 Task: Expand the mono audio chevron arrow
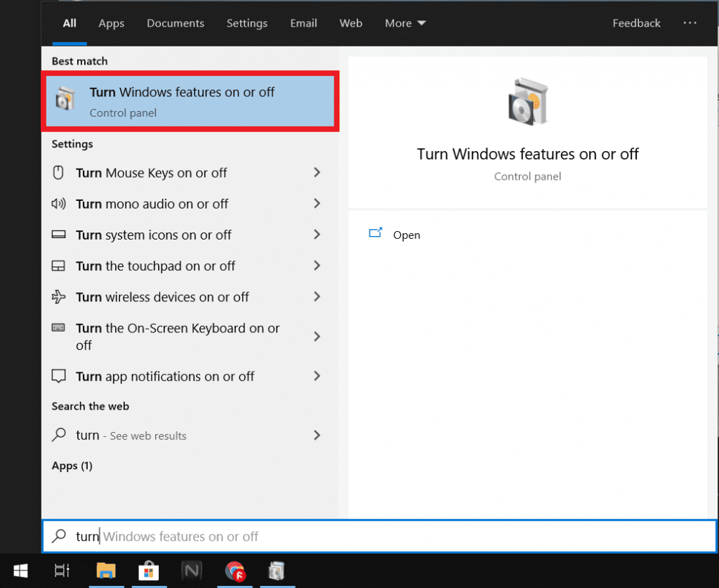click(x=317, y=203)
